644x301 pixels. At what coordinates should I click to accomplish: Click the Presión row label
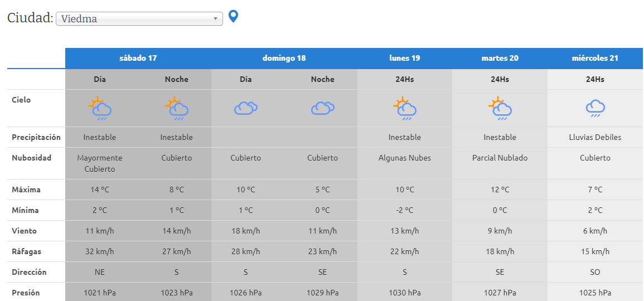(26, 293)
